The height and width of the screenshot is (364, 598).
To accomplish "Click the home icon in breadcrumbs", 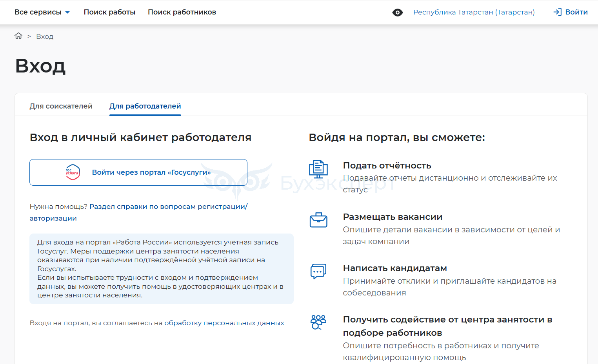I will pyautogui.click(x=18, y=36).
